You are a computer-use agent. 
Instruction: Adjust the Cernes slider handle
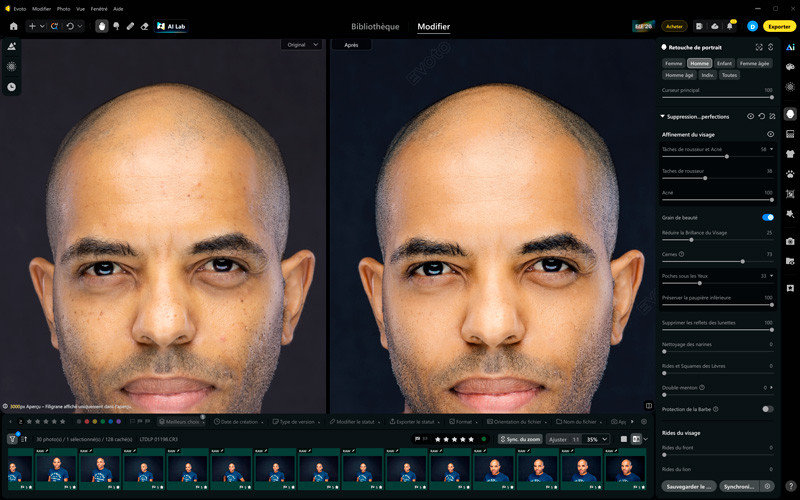tap(742, 261)
